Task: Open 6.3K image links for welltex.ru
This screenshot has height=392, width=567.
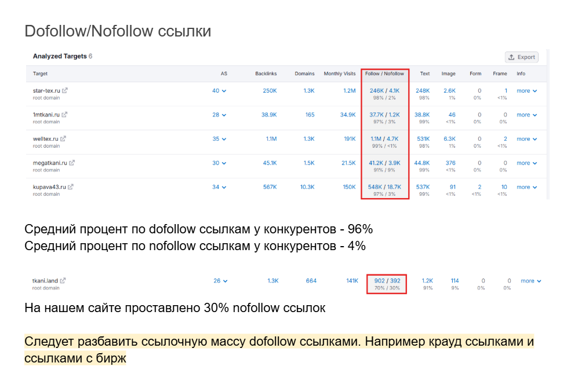Action: point(449,139)
